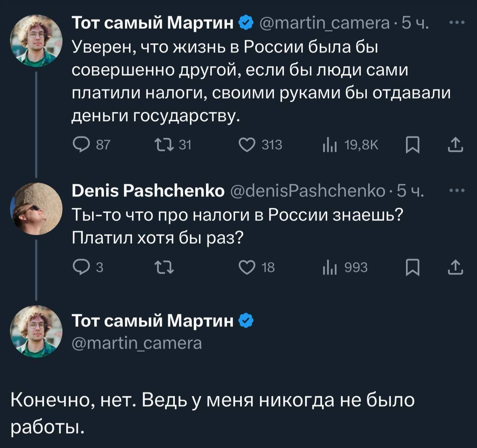Open Тот самый Мартин name in top tweet
477x448 pixels.
click(152, 23)
